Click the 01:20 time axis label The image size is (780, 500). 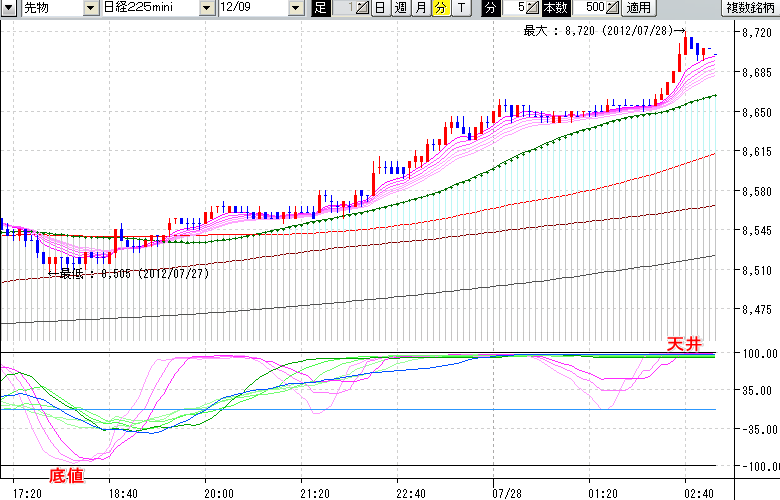pyautogui.click(x=603, y=494)
